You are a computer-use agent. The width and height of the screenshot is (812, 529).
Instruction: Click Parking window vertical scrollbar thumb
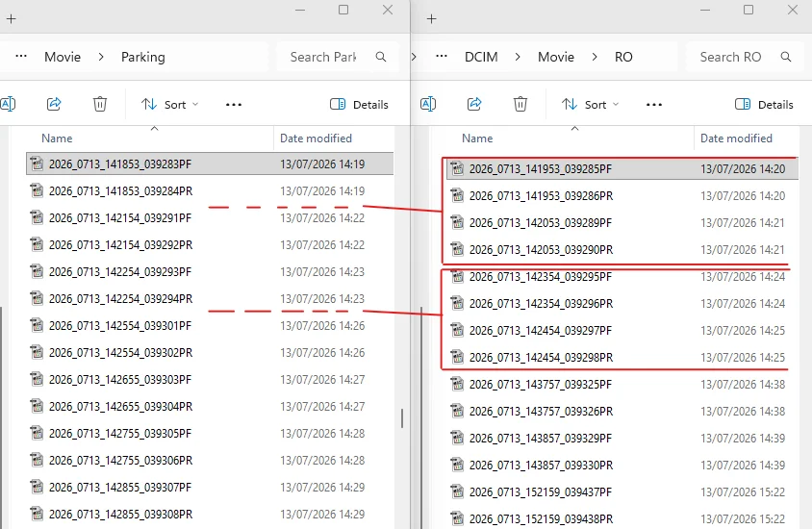tap(402, 418)
